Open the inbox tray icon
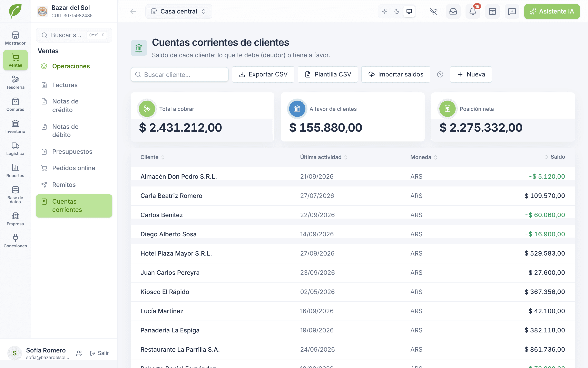The width and height of the screenshot is (588, 368). (x=453, y=11)
